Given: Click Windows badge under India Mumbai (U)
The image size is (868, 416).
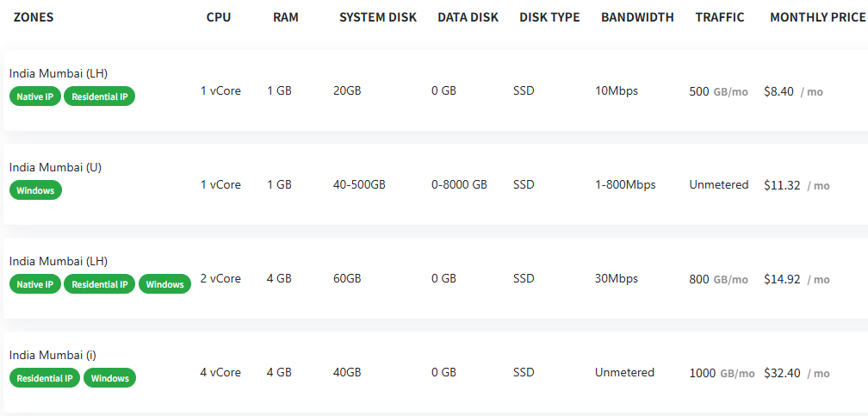Looking at the screenshot, I should click(35, 190).
